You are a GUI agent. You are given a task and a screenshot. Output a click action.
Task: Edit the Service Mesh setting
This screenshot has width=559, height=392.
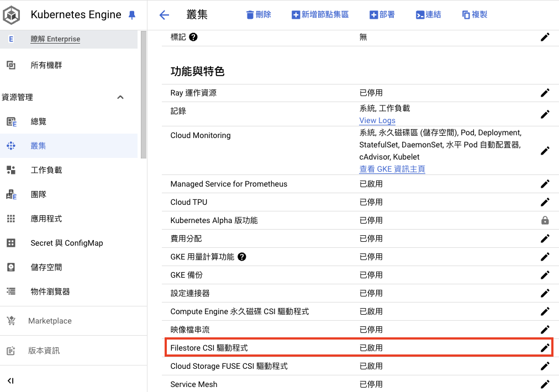click(545, 384)
